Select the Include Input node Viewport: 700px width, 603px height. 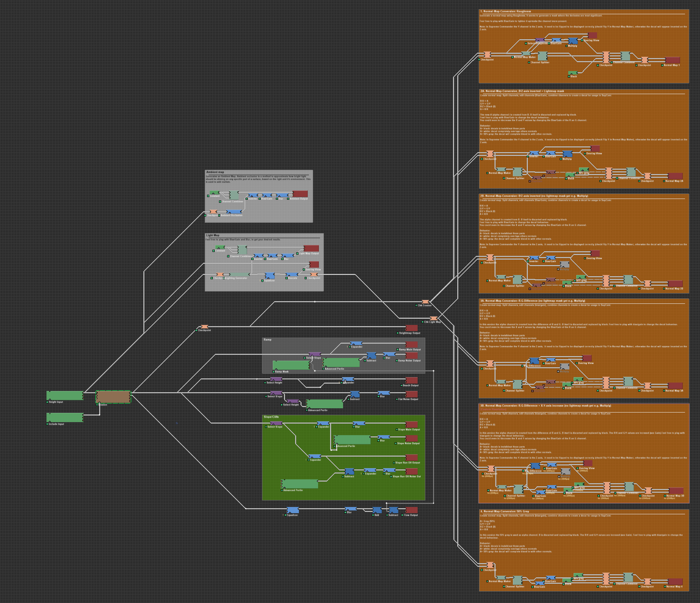pos(65,417)
